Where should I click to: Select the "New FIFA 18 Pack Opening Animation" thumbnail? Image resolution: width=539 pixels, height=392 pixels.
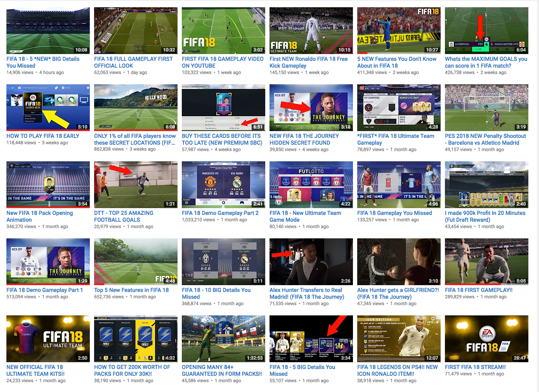tap(48, 184)
